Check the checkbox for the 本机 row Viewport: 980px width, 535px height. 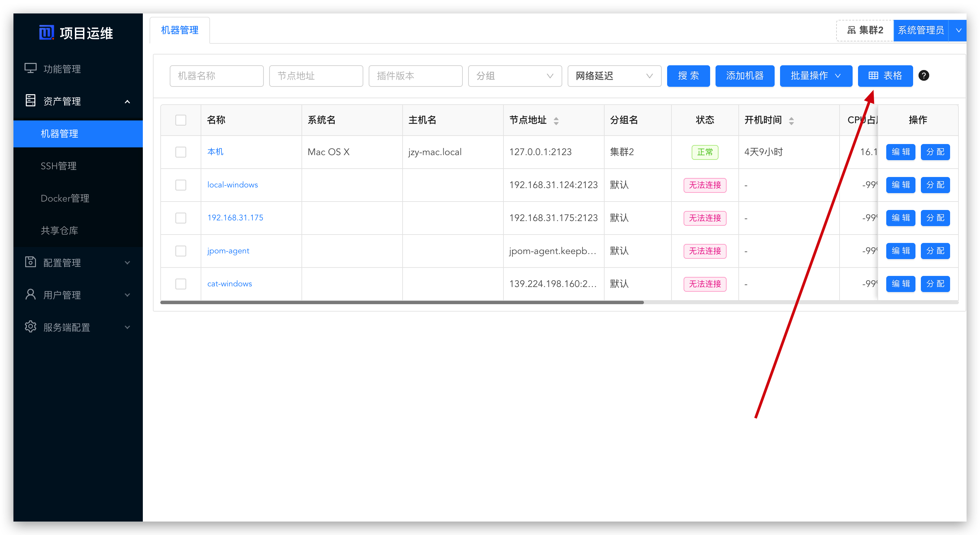(x=181, y=152)
